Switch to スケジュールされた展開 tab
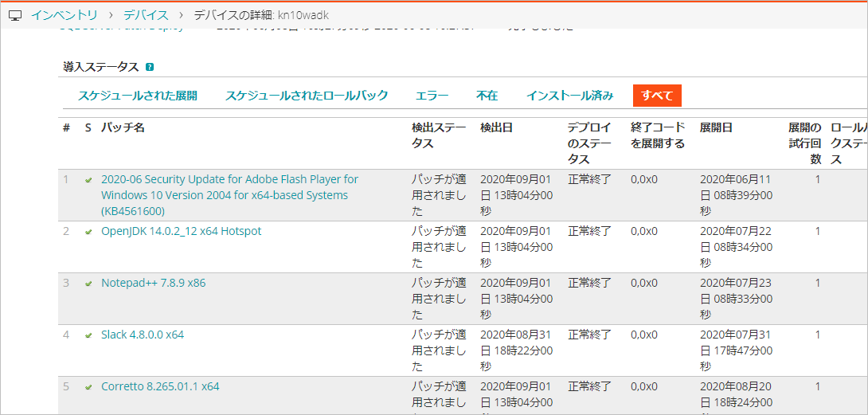 click(x=137, y=96)
